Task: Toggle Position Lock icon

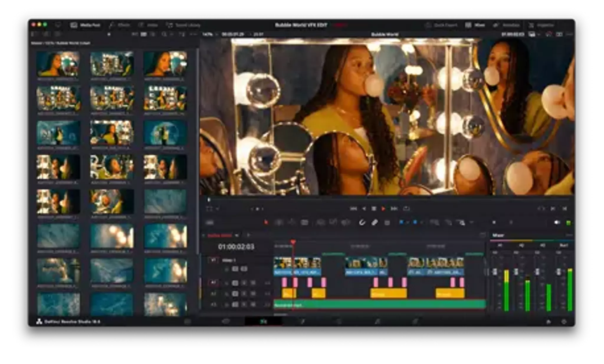Action: pyautogui.click(x=388, y=222)
